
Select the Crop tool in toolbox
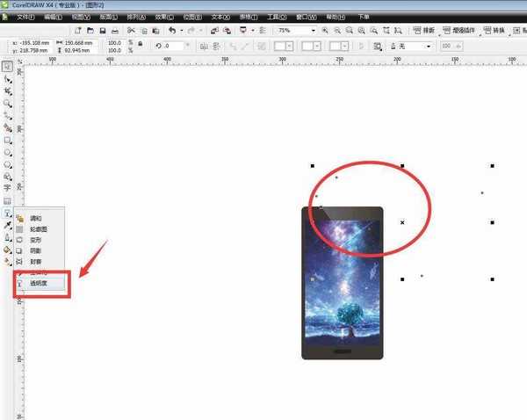(7, 91)
